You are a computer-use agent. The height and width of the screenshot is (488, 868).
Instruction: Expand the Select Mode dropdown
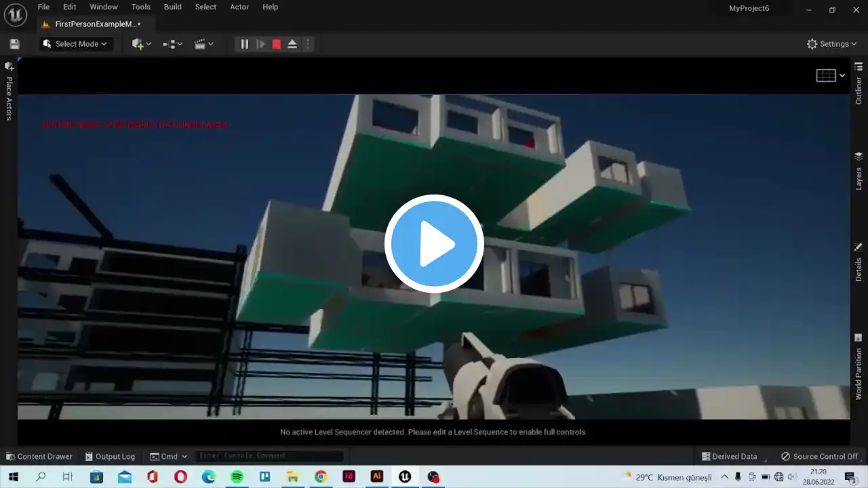pos(75,44)
